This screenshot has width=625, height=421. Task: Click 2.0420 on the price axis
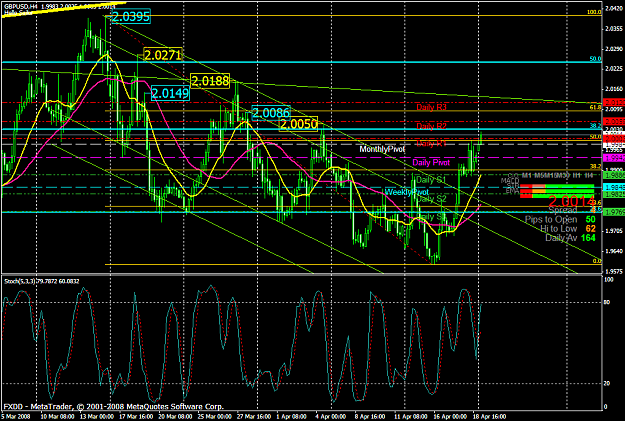tap(613, 8)
